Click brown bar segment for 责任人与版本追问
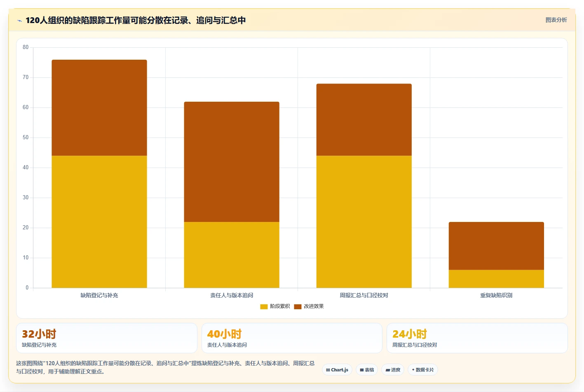Screen dimensions: 584x392 (x=232, y=162)
